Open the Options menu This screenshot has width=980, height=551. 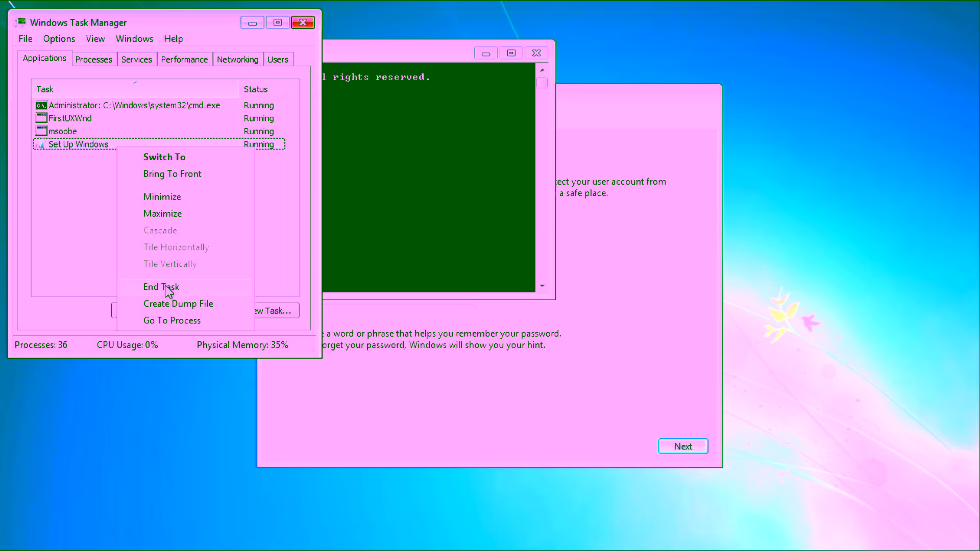59,39
